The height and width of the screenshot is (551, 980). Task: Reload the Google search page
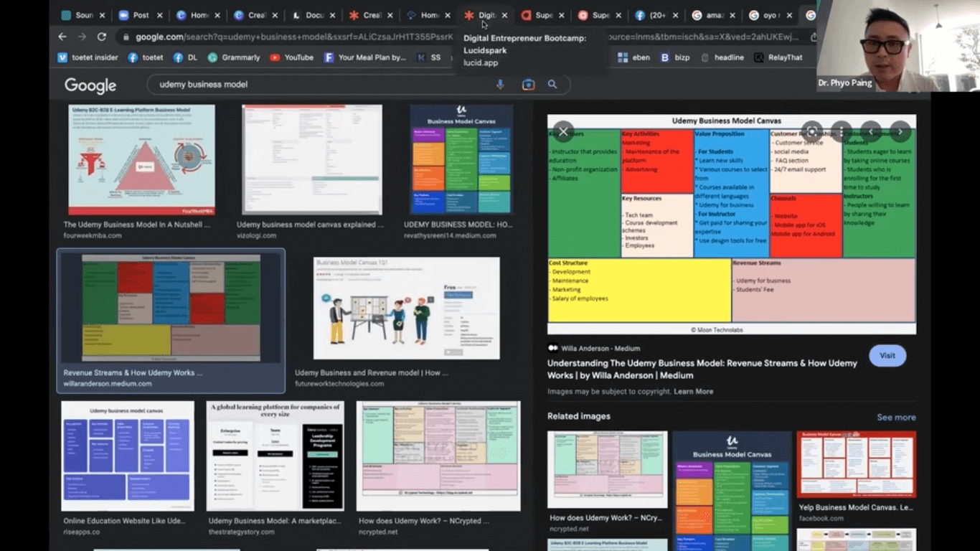tap(102, 37)
